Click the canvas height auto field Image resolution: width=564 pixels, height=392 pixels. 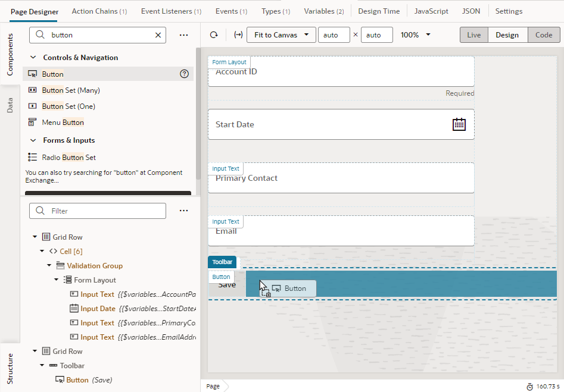coord(376,35)
